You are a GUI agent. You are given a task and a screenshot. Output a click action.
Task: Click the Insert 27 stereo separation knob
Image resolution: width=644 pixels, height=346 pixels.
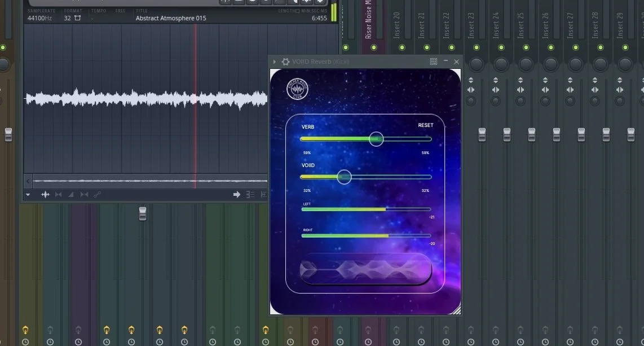pos(570,101)
